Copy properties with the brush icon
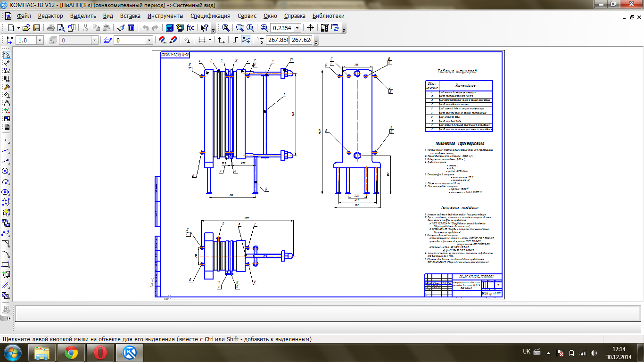 pyautogui.click(x=121, y=28)
